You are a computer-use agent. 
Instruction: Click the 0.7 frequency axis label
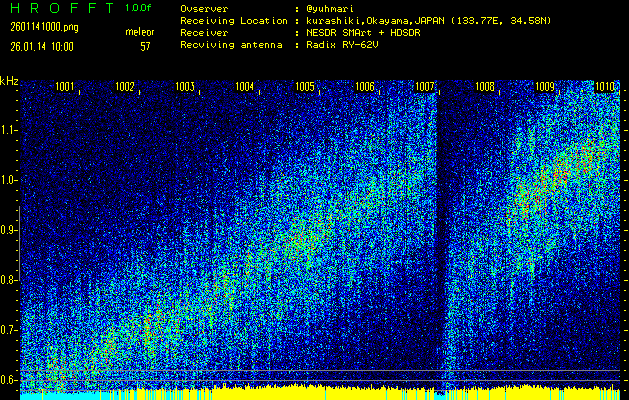pyautogui.click(x=9, y=330)
